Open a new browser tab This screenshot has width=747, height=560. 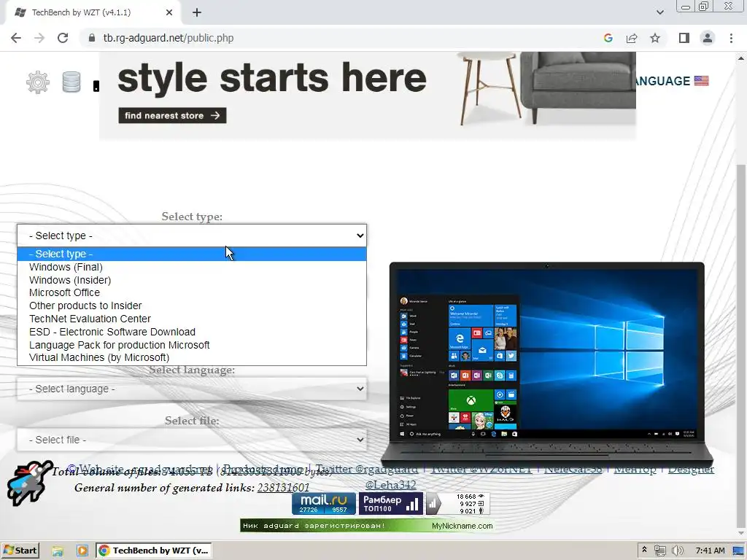pos(197,12)
